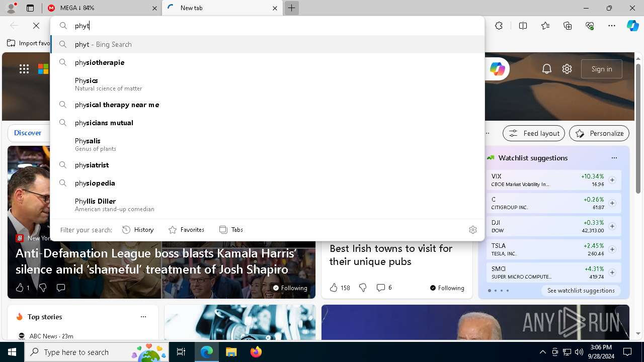644x362 pixels.
Task: Open the Edge profile icon
Action: pos(11,8)
